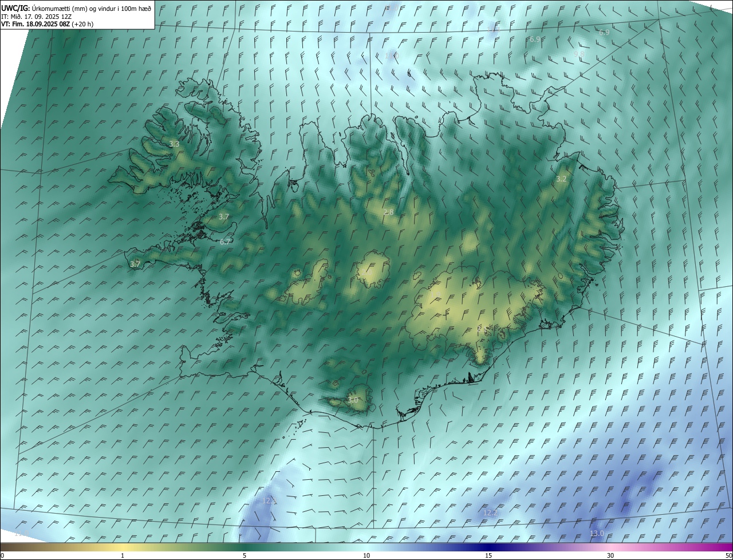Click the 9.8 value north of Iceland
This screenshot has width=733, height=560.
tap(579, 54)
